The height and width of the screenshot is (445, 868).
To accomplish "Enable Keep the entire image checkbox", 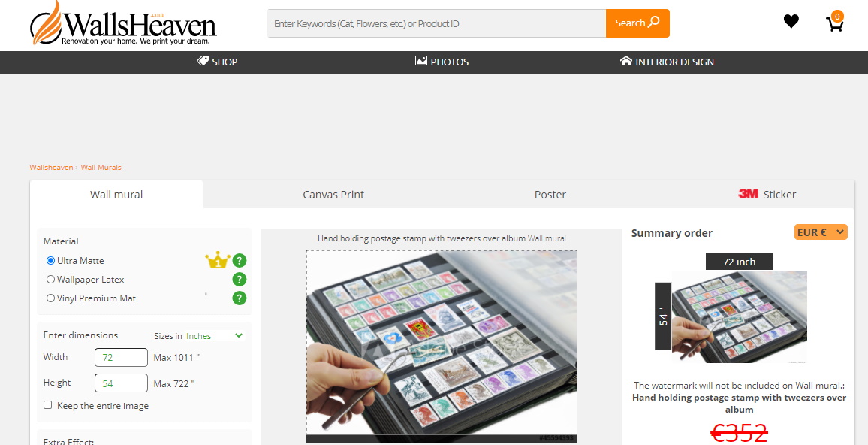I will 47,405.
